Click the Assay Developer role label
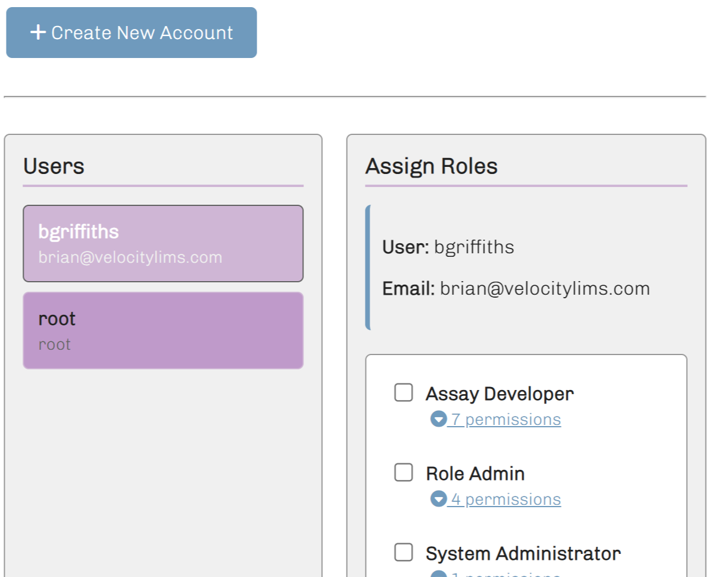This screenshot has width=728, height=577. 500,394
